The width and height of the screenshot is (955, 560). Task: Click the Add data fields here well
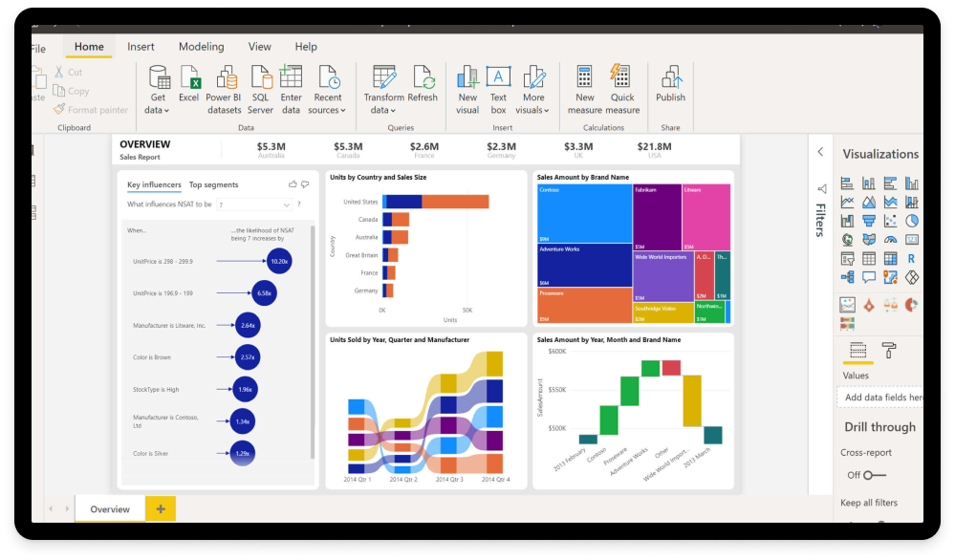tap(880, 398)
